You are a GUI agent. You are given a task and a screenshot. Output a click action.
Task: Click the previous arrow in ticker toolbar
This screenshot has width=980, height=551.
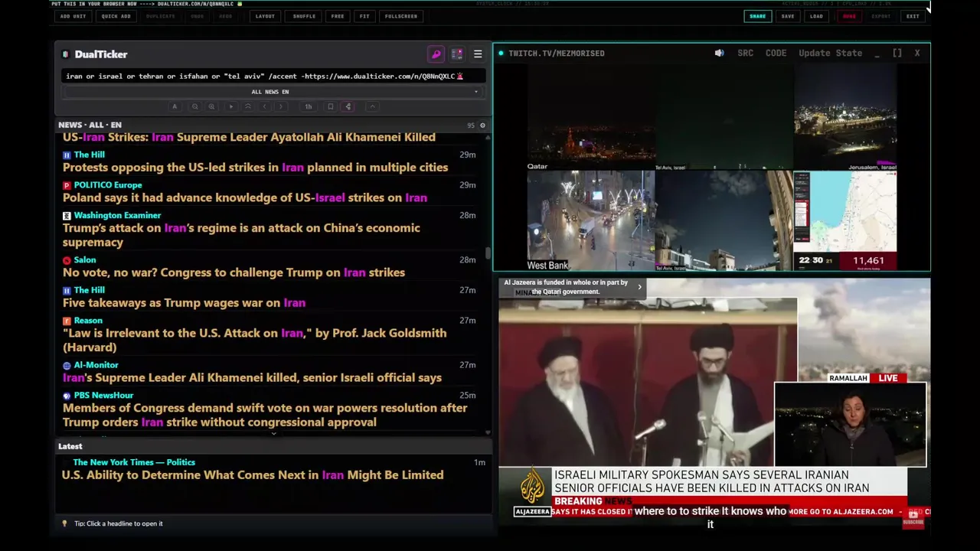(265, 106)
